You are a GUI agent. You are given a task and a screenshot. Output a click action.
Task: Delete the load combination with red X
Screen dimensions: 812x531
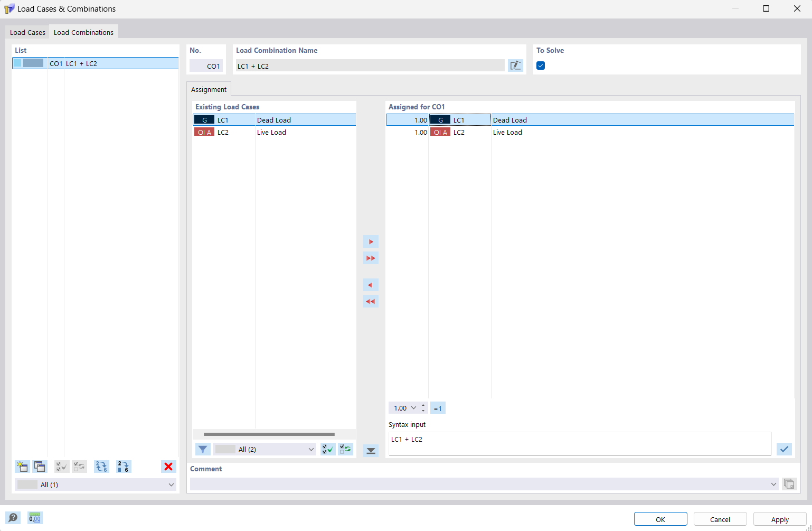(168, 467)
